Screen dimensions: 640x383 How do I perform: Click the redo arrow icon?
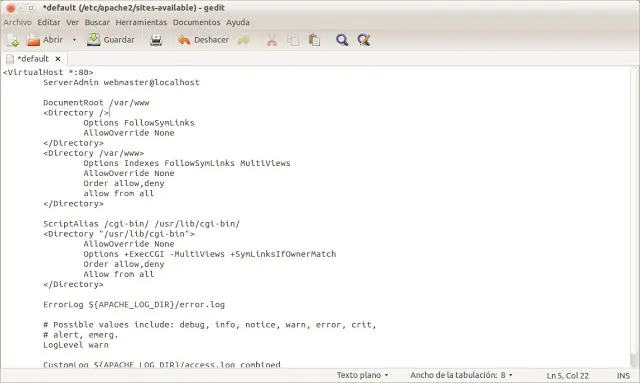click(x=244, y=40)
